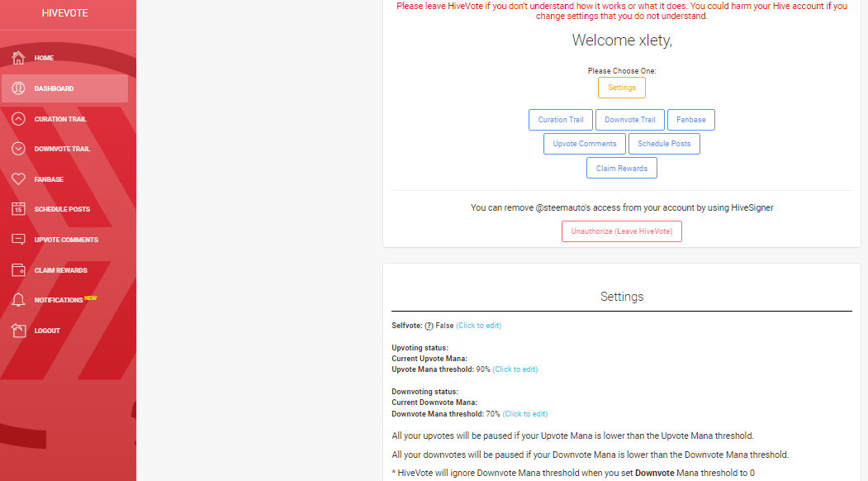Open Downvote Trail from sidebar
868x481 pixels.
(62, 149)
